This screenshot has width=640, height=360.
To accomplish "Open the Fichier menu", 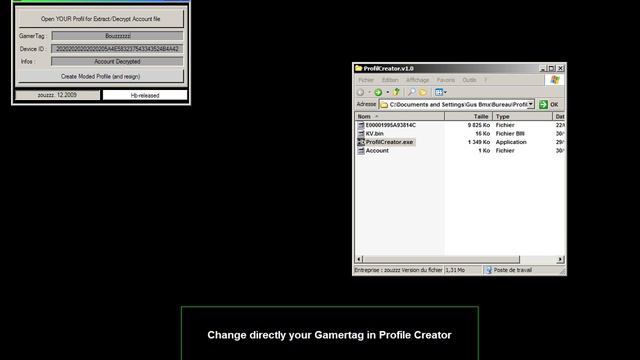I will [x=366, y=80].
